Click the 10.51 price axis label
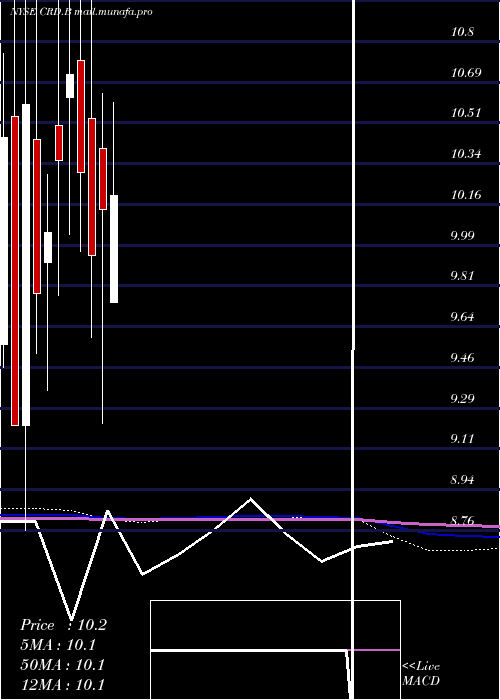The width and height of the screenshot is (500, 700). point(467,113)
